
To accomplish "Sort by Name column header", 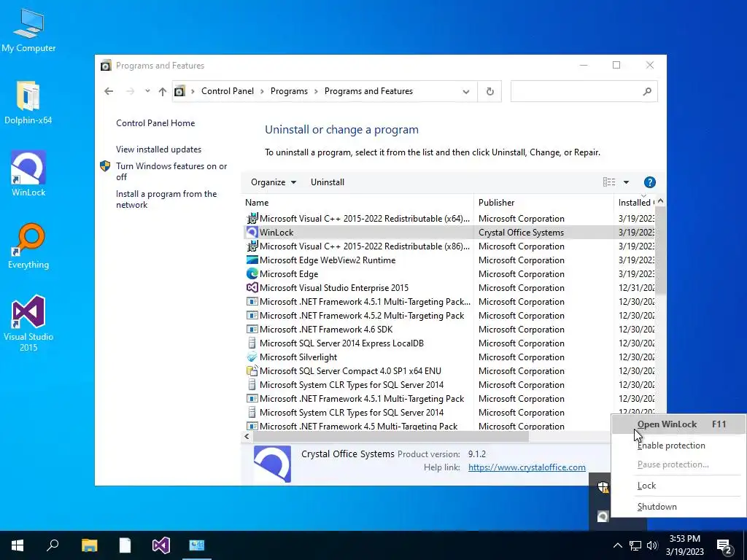I will (x=357, y=203).
